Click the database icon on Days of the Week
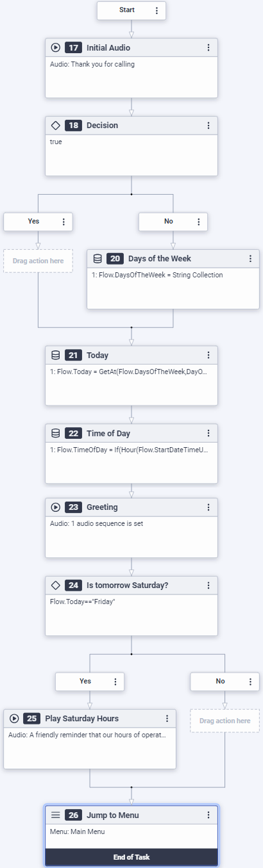The image size is (263, 868). click(98, 259)
